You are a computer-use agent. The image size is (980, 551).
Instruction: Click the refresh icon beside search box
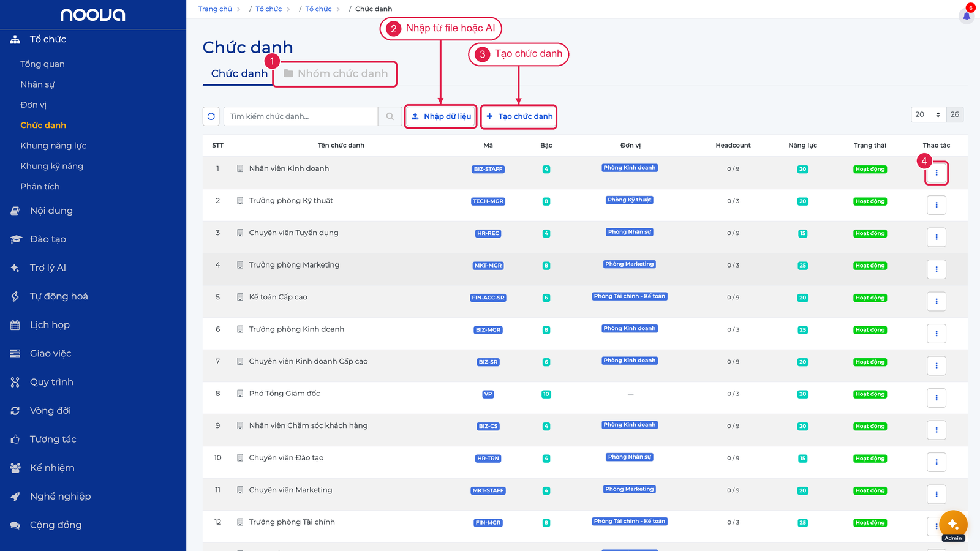[211, 116]
